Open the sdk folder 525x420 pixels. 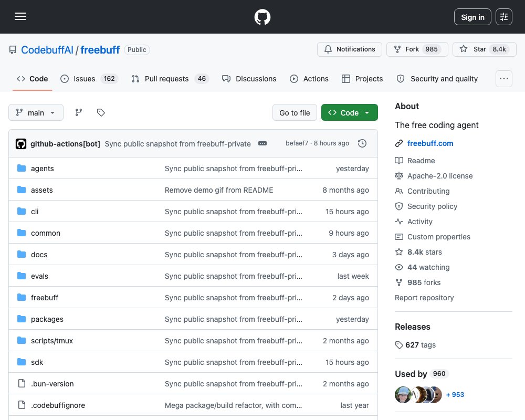(37, 362)
